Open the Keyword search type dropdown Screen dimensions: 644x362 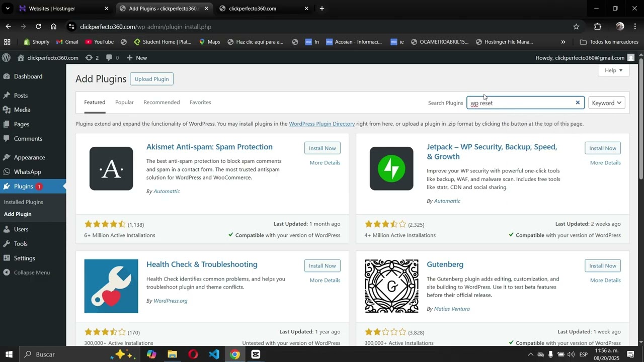[607, 103]
